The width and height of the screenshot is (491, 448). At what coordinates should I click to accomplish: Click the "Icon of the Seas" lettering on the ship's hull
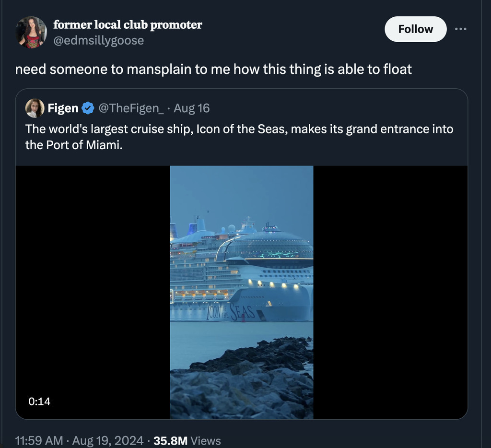230,312
